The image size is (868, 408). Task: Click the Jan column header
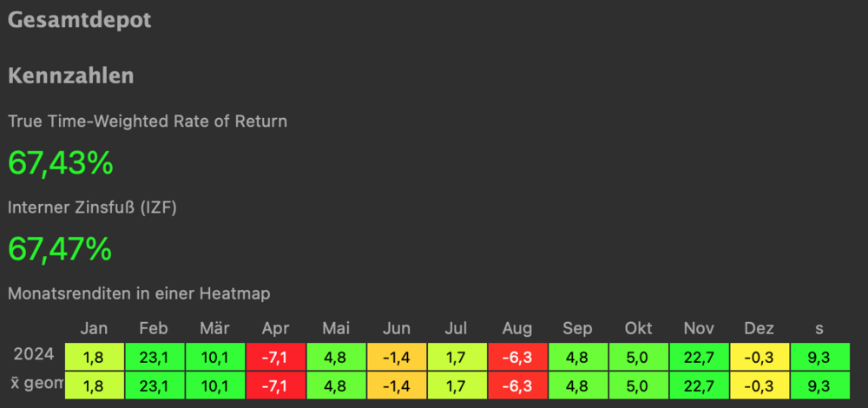pyautogui.click(x=94, y=328)
